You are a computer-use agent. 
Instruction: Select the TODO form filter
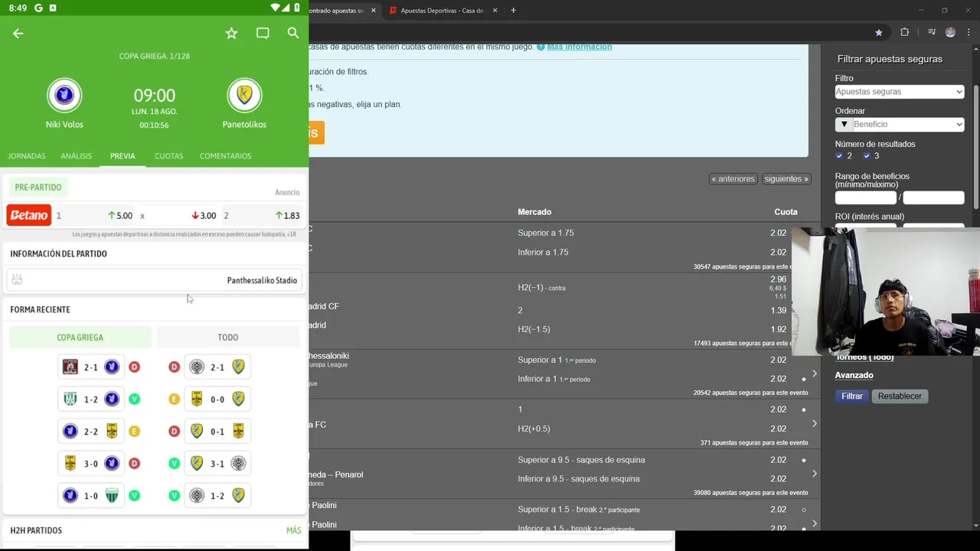pyautogui.click(x=228, y=337)
